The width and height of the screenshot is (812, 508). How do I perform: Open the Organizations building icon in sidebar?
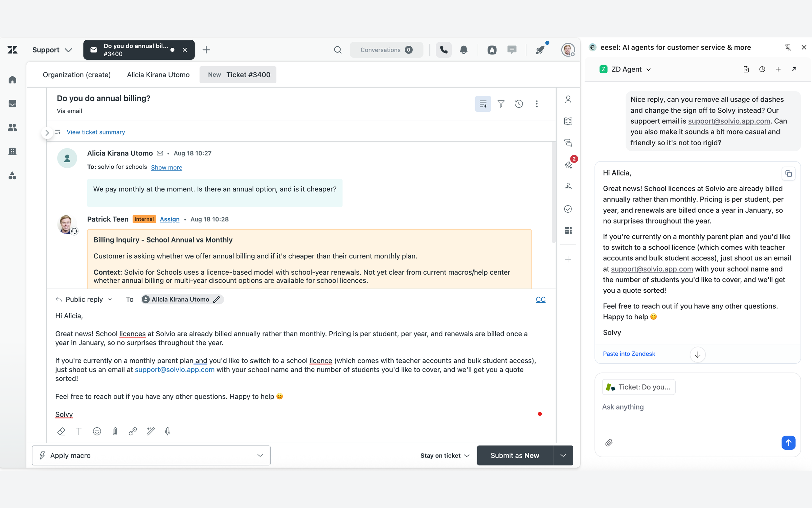click(x=13, y=151)
